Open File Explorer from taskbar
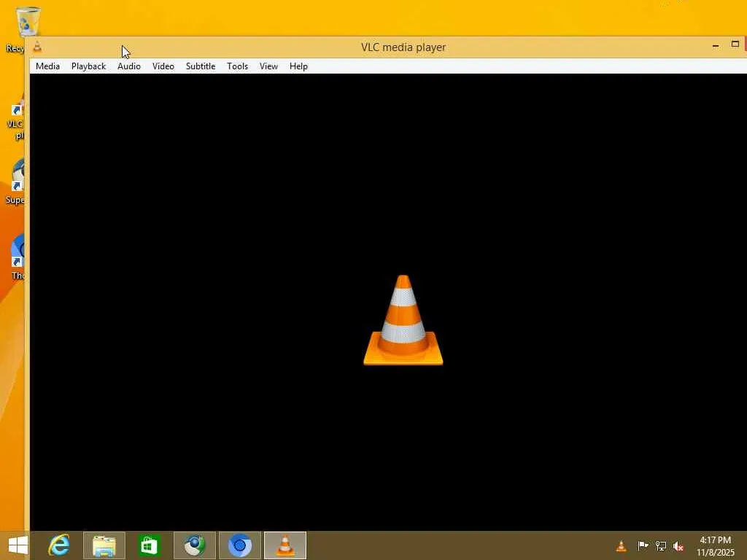Screen dimensions: 747x560 click(104, 545)
